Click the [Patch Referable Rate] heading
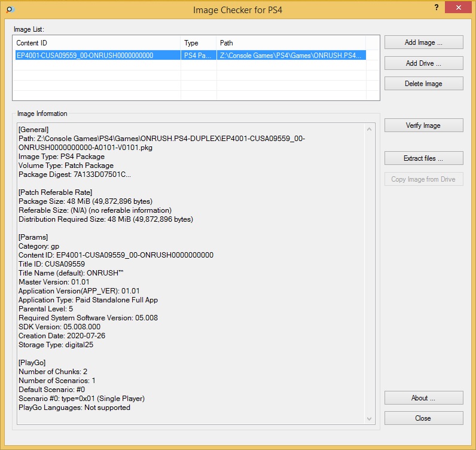Image resolution: width=476 pixels, height=450 pixels. (x=55, y=192)
